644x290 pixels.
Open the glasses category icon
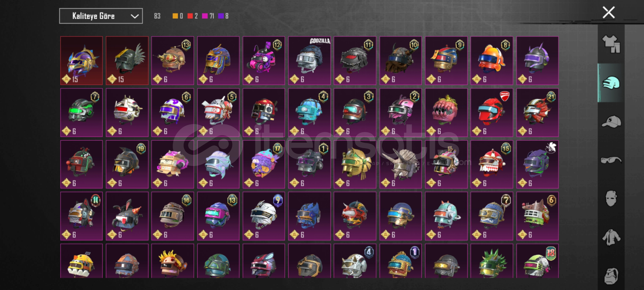(x=611, y=160)
